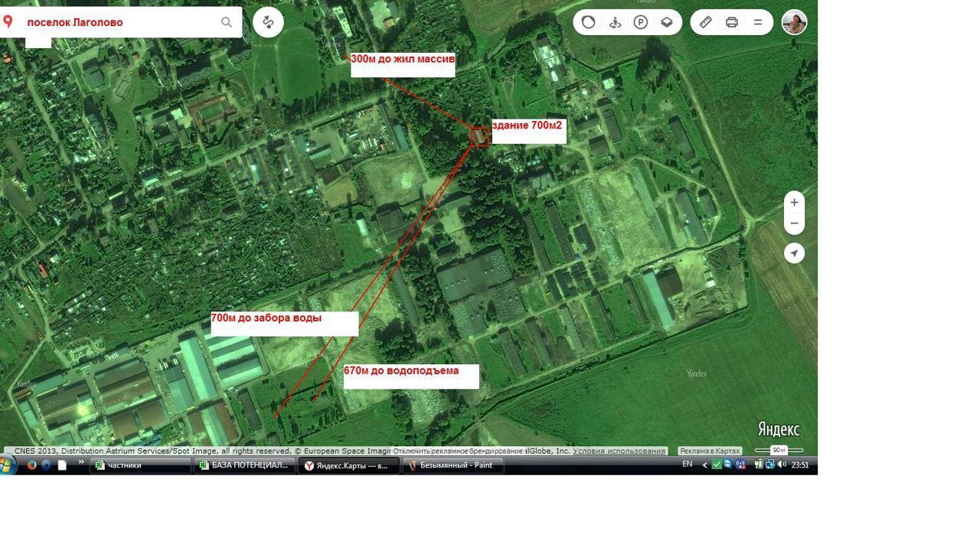Click the my location arrow button
Viewport: 980px width, 554px height.
click(794, 253)
